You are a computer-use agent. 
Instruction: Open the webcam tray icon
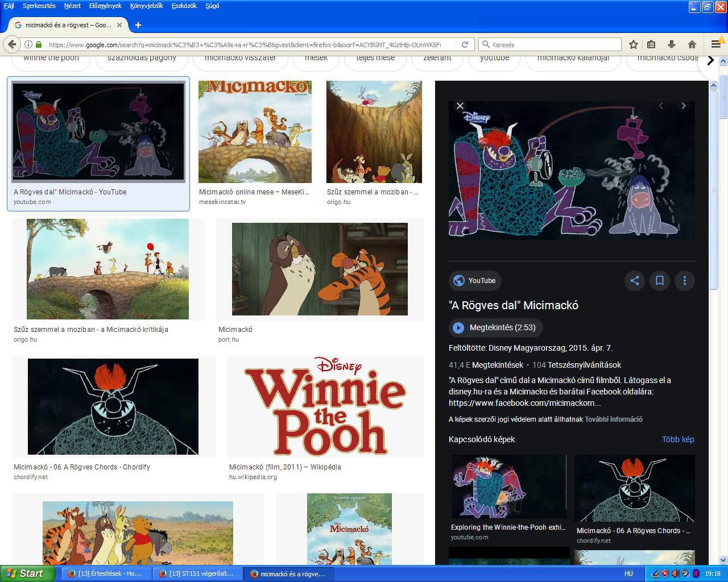[685, 573]
